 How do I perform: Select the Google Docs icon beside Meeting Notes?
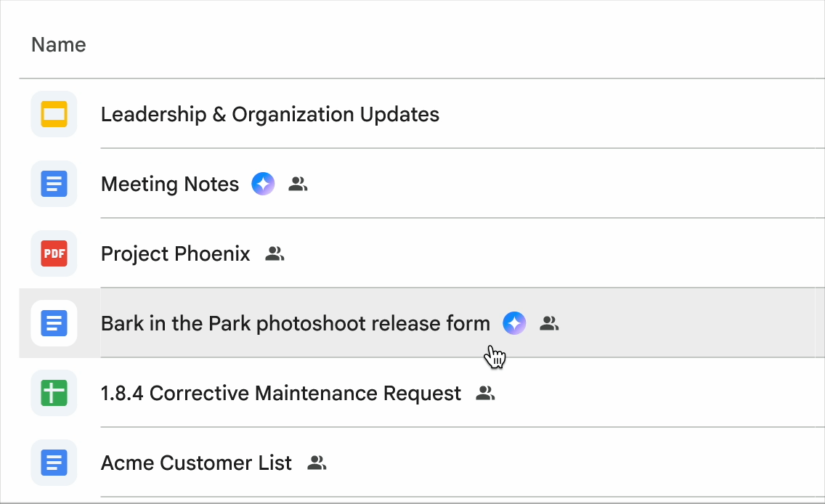tap(54, 184)
